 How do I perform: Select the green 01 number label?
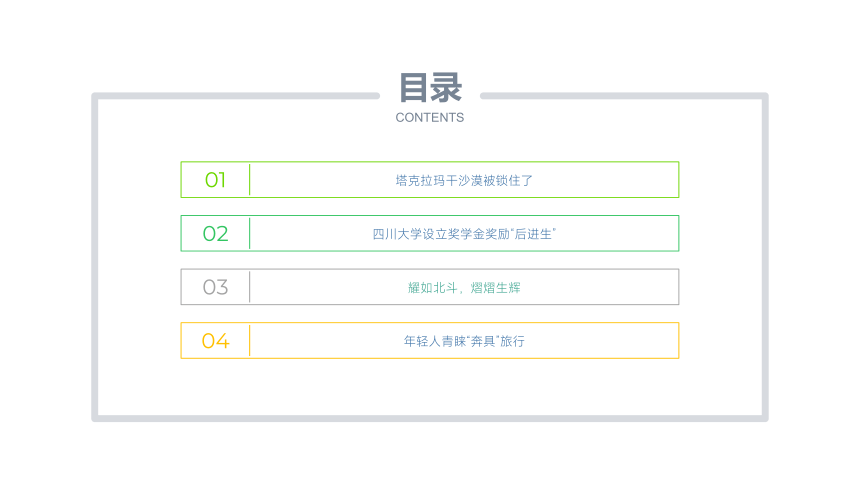(215, 180)
